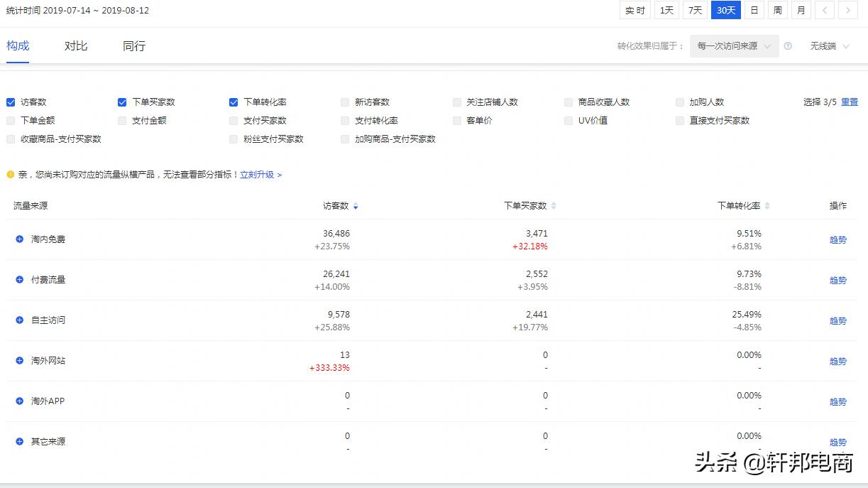
Task: Click the plus icon beside 其它来源
Action: [19, 441]
